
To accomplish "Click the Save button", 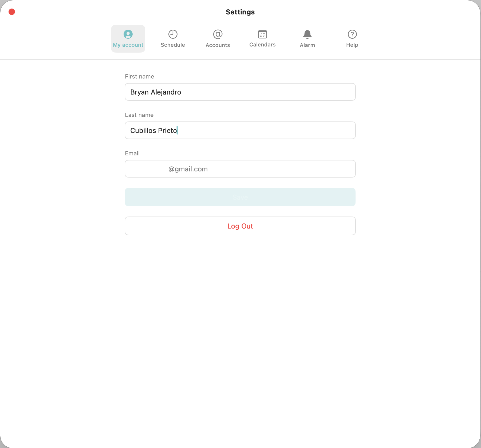I will (x=240, y=197).
